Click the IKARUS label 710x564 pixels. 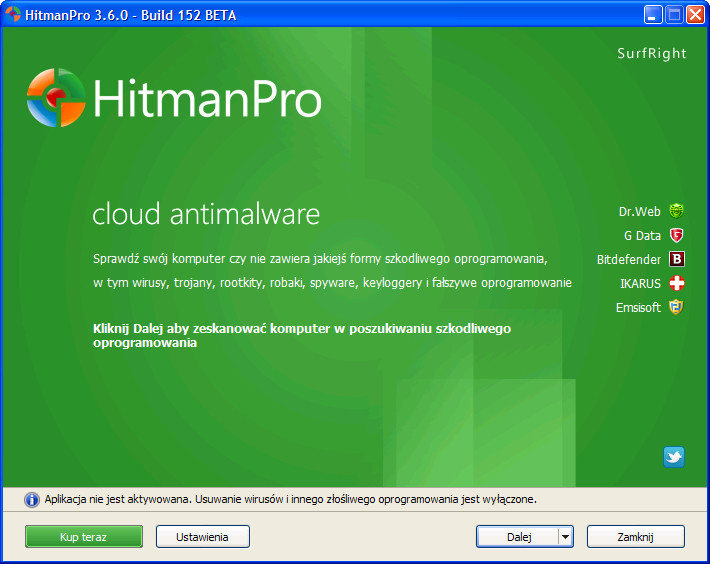point(640,284)
